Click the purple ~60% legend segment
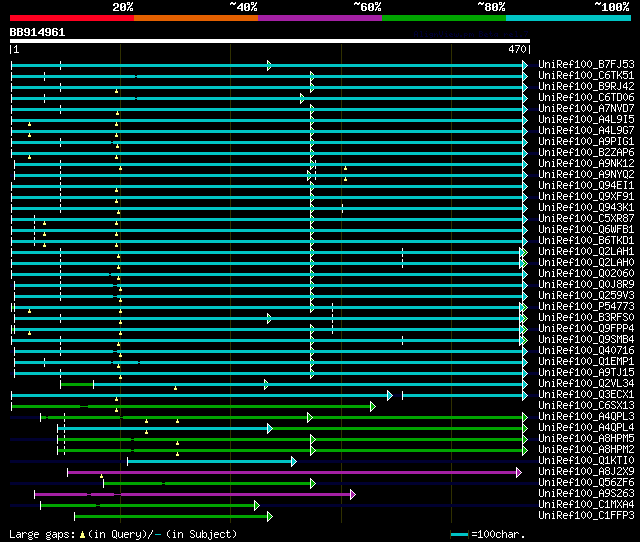Screen dimensions: 640x542 [x=320, y=18]
